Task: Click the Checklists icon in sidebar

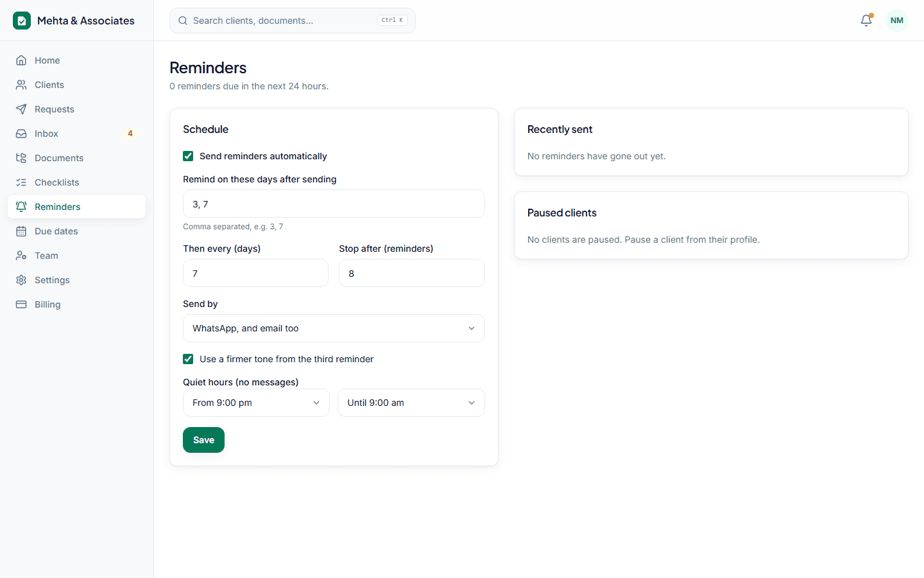Action: pos(21,182)
